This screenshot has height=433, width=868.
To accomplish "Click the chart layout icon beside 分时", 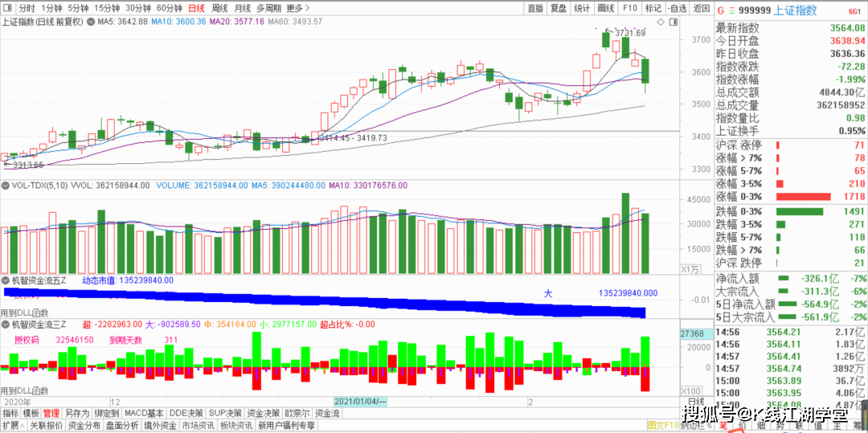I will coord(7,8).
